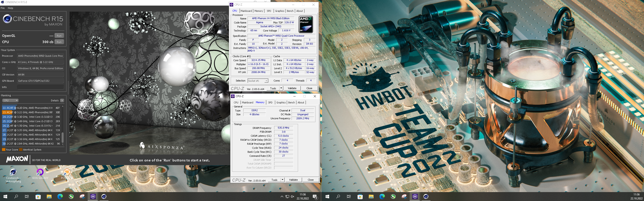
Task: Open Graphics tab in memory-timings CPU-Z window
Action: (x=281, y=103)
